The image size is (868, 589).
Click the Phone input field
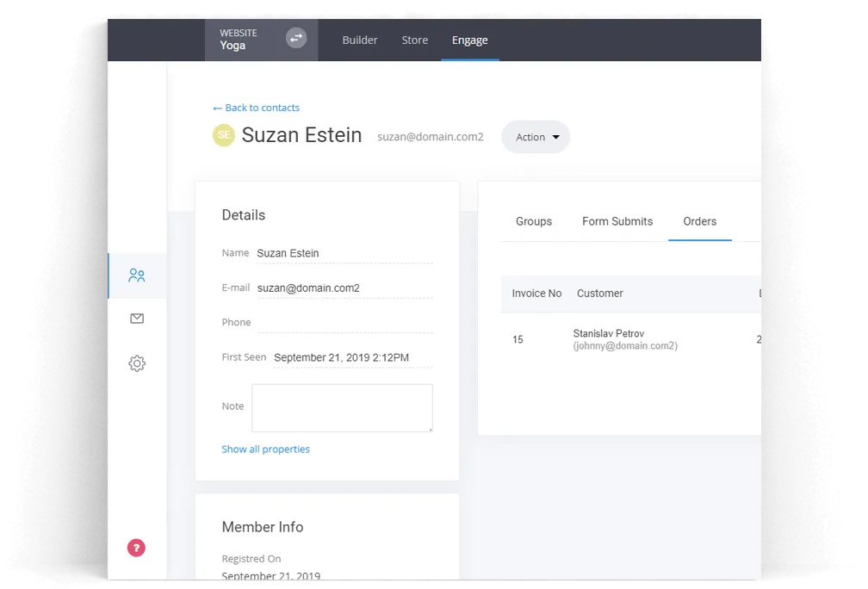(x=345, y=323)
